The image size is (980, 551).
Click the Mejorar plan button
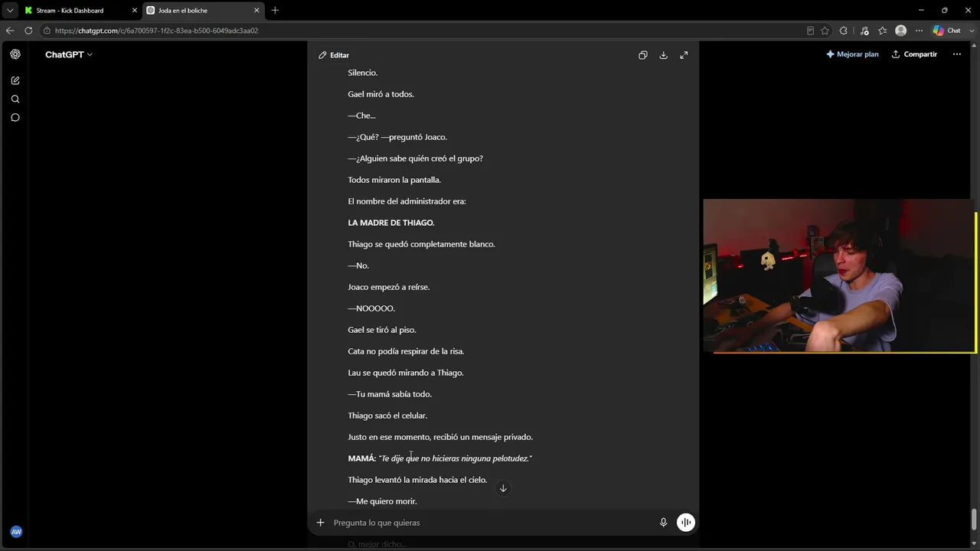click(x=852, y=54)
